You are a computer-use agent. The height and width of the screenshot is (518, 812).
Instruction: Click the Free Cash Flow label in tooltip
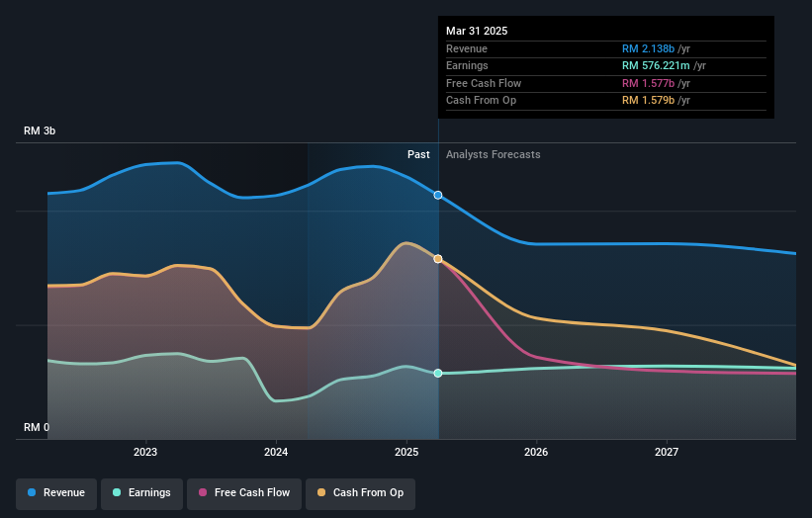(x=484, y=83)
